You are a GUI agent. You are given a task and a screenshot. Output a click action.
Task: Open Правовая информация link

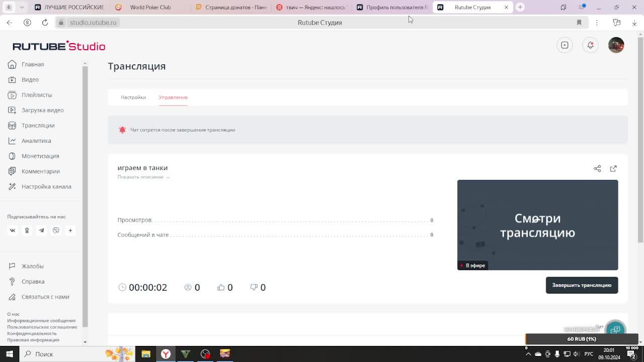(x=33, y=340)
